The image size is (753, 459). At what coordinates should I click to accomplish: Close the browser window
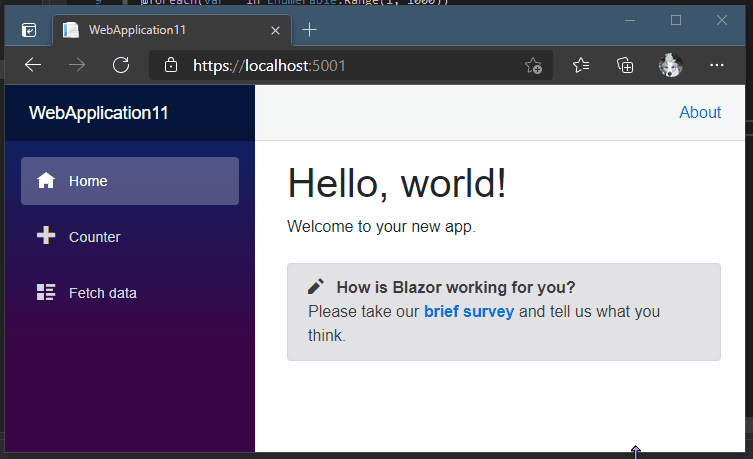721,20
